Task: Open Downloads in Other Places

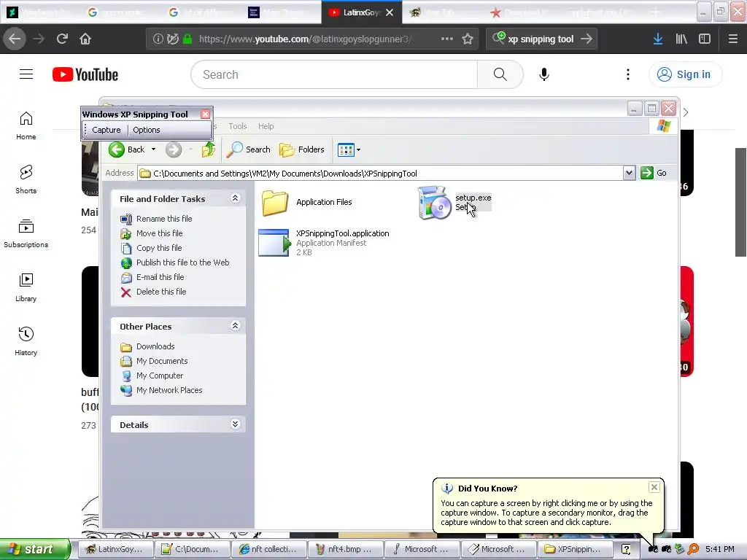Action: (155, 346)
